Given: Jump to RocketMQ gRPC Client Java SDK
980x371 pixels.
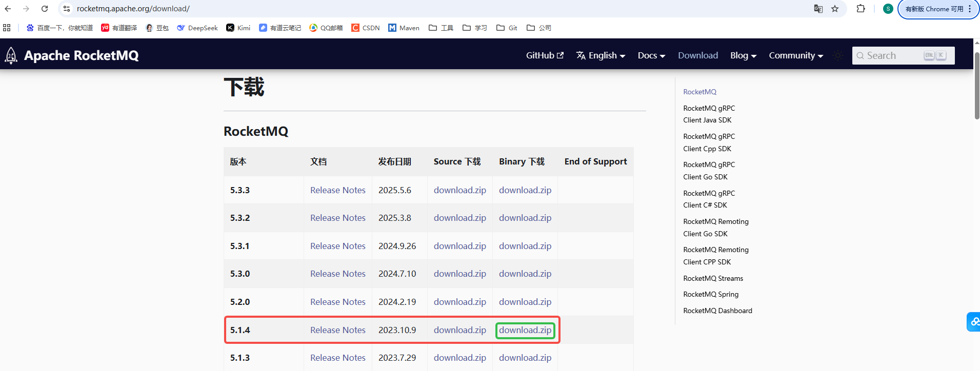Looking at the screenshot, I should 709,114.
